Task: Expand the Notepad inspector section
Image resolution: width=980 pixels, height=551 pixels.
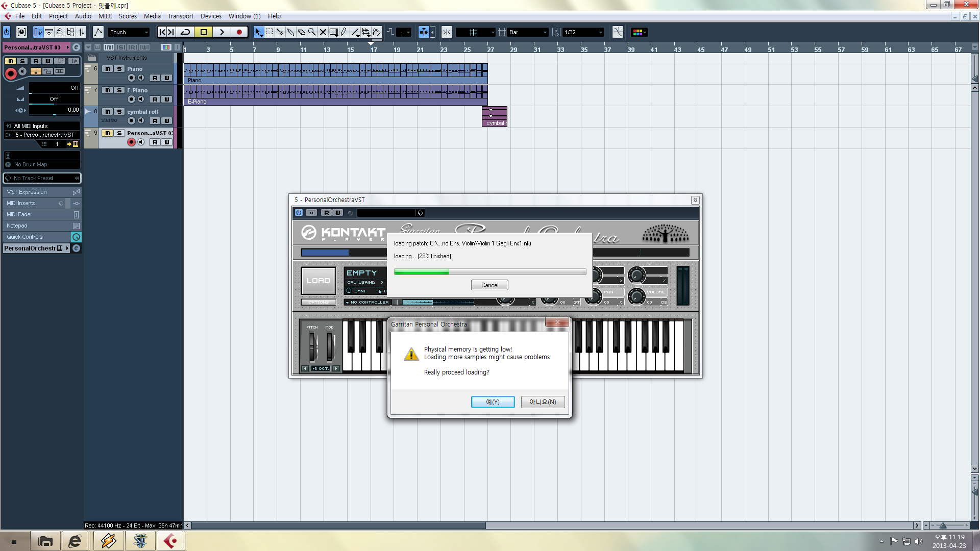Action: click(x=41, y=226)
